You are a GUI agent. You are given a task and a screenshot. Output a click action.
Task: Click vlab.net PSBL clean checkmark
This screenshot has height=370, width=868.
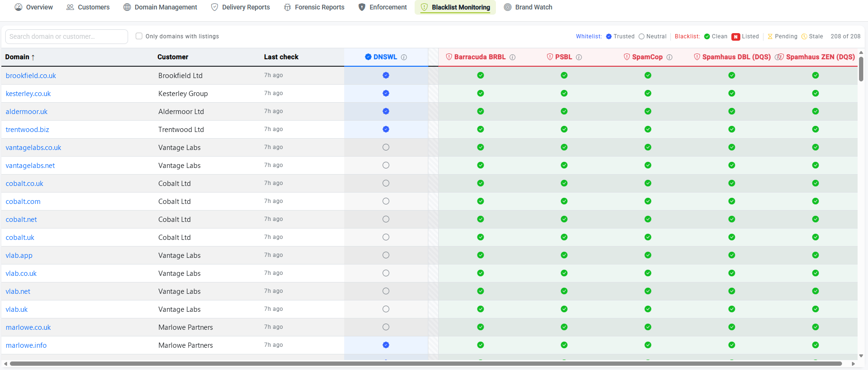[x=564, y=291]
